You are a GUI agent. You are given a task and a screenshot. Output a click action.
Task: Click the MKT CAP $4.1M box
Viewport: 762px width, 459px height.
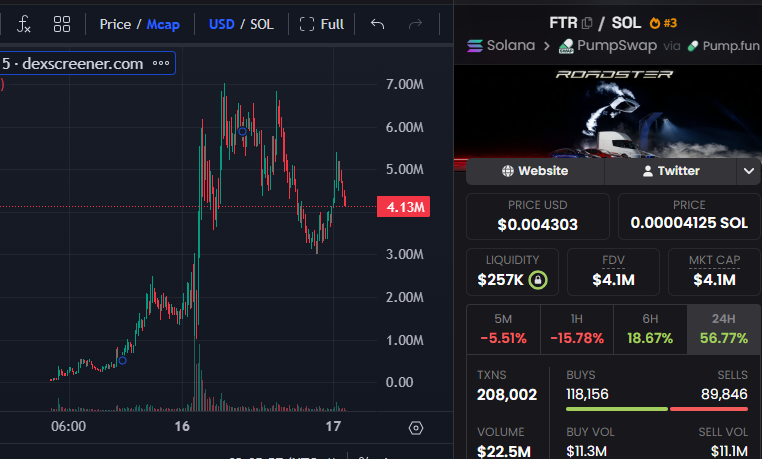pos(714,272)
